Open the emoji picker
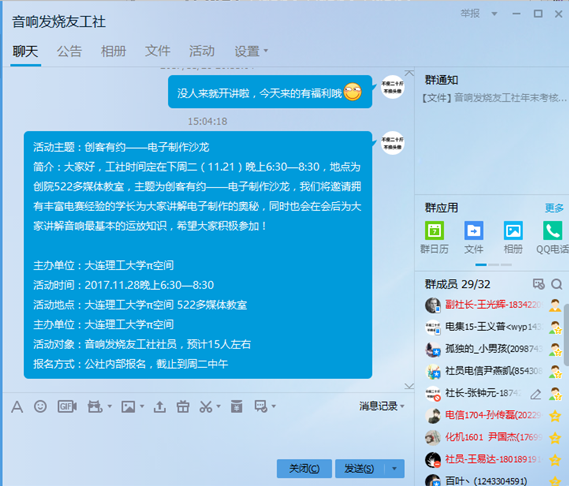Screen dimensions: 569x486 pos(40,406)
